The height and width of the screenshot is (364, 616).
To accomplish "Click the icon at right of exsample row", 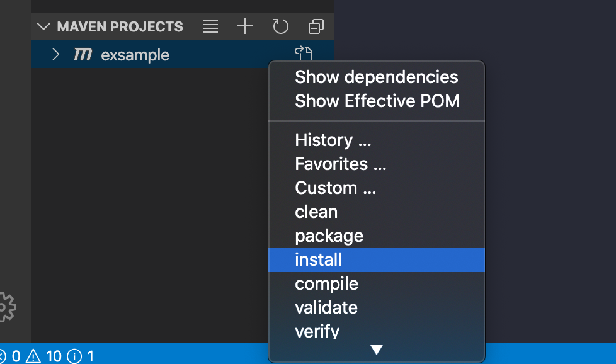I will tap(304, 54).
